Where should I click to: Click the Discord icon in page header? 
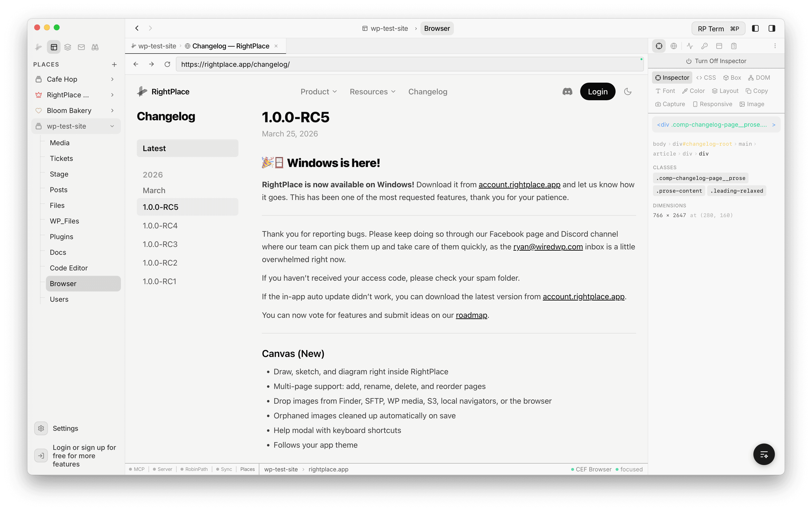tap(567, 91)
